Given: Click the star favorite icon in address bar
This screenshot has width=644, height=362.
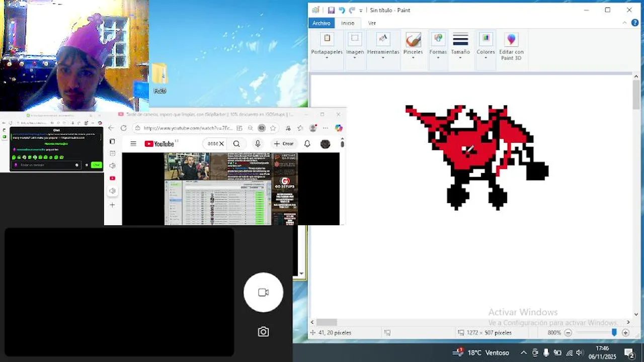Looking at the screenshot, I should point(273,128).
